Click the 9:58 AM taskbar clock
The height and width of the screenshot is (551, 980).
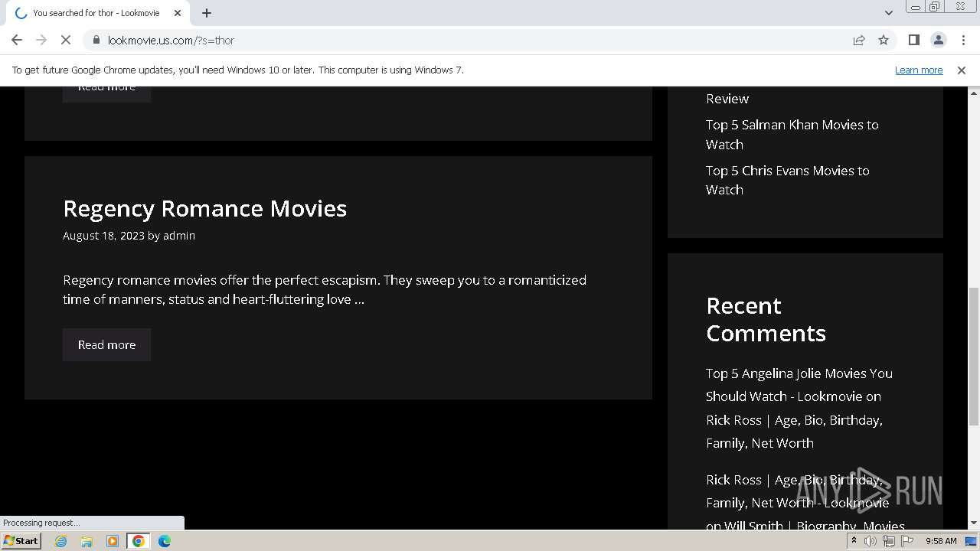(x=941, y=541)
